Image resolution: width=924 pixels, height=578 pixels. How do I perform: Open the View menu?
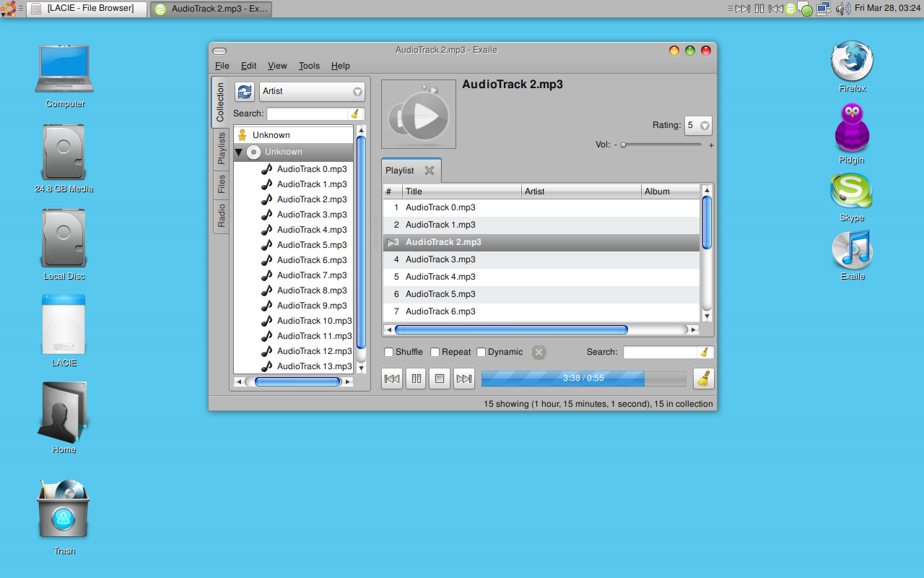[x=277, y=66]
